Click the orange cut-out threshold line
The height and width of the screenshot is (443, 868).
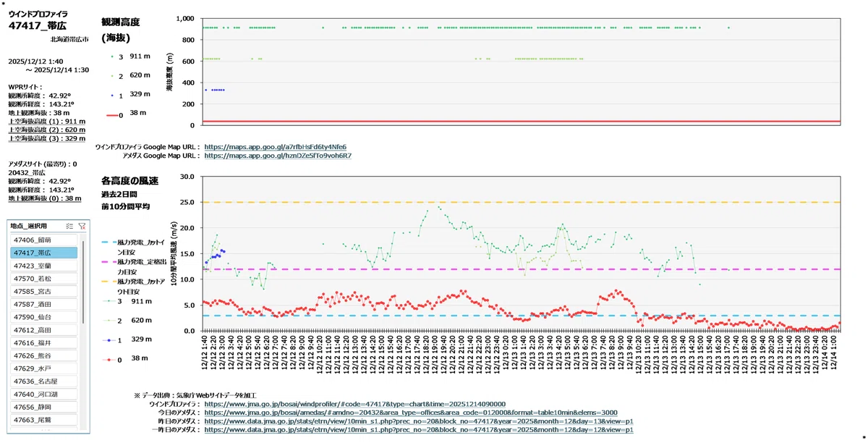(521, 202)
